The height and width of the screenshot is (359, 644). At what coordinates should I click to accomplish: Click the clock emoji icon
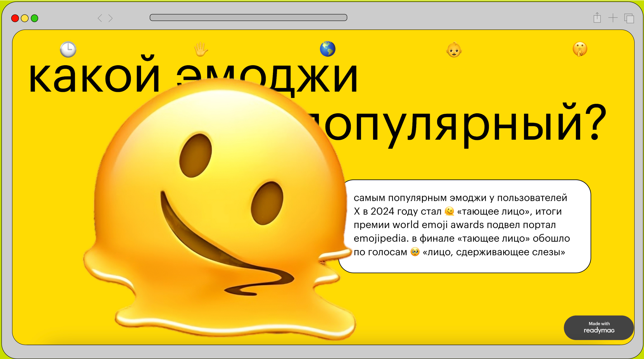click(x=68, y=49)
